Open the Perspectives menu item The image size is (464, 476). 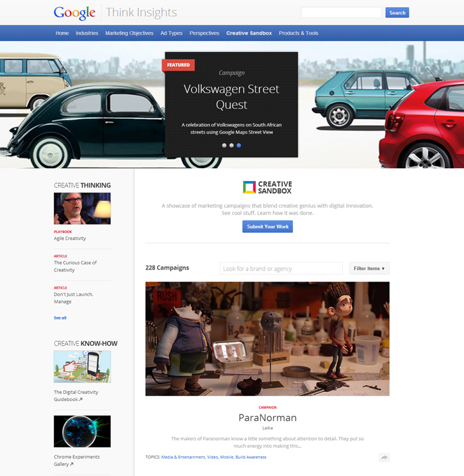point(204,33)
